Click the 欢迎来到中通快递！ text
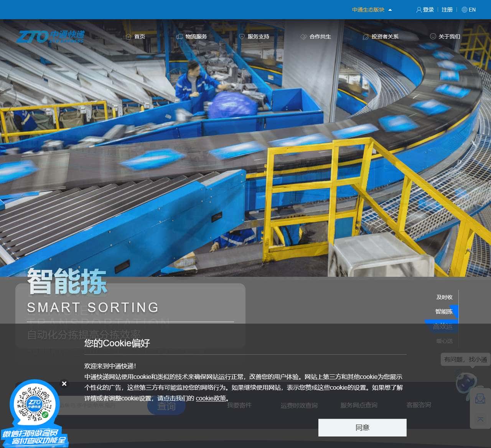Screen dimensions: 491x448 [111, 366]
